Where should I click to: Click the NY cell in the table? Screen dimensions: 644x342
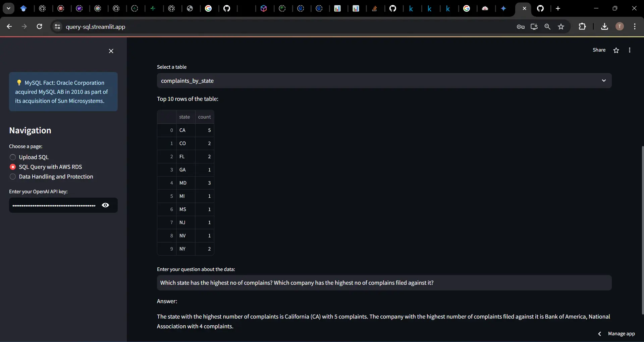point(185,249)
